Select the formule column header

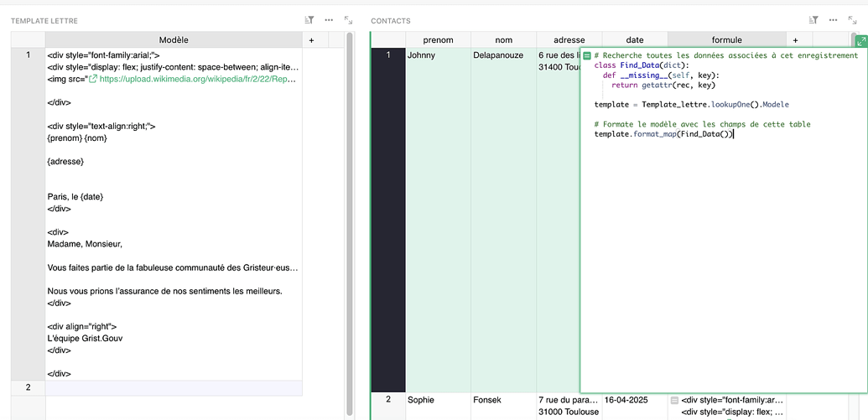pyautogui.click(x=726, y=40)
